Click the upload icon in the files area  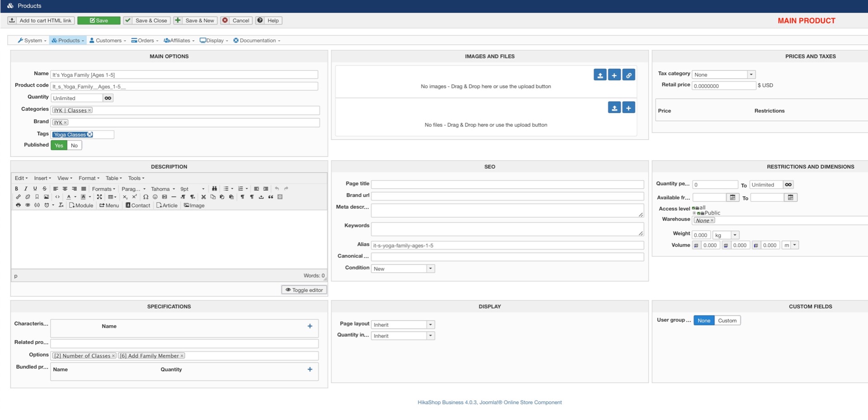point(614,108)
